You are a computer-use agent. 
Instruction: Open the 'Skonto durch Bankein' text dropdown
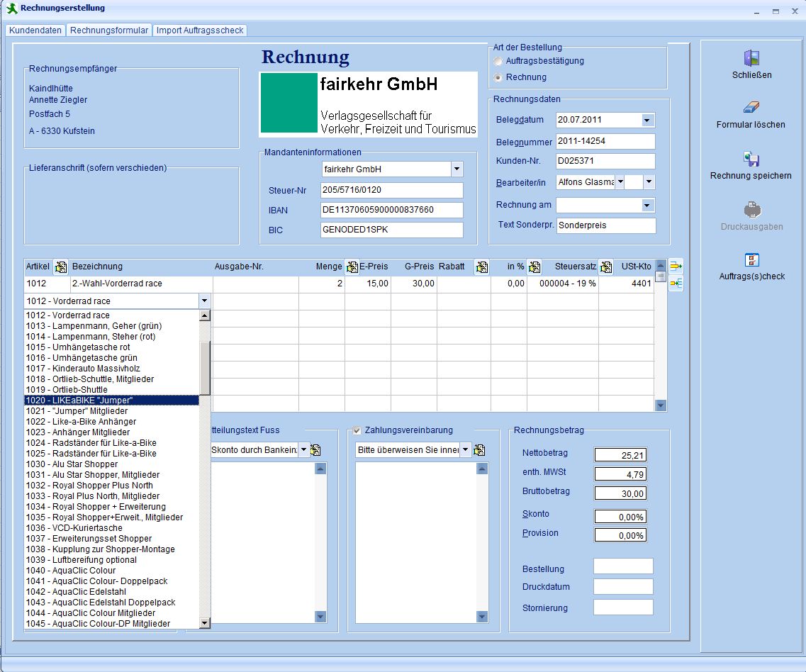pos(304,450)
